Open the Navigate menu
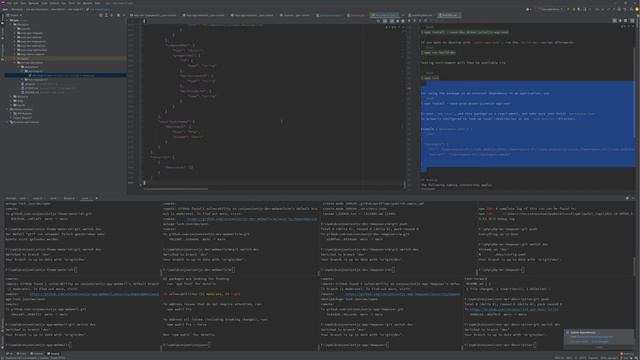This screenshot has width=640, height=360. pos(33,3)
